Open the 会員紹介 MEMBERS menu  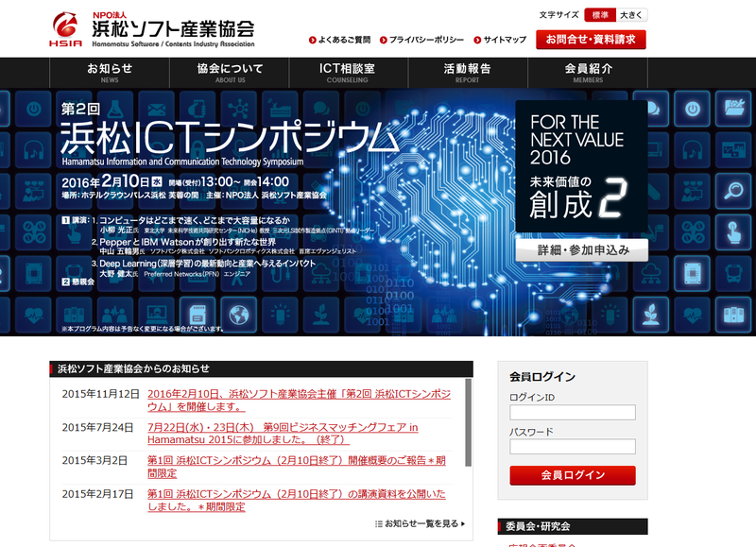[588, 73]
